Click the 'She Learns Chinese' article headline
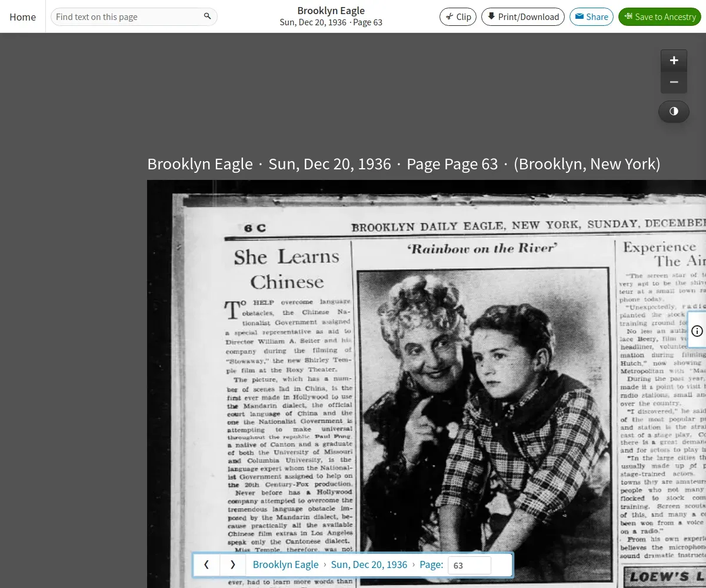Viewport: 706px width, 588px height. tap(287, 269)
